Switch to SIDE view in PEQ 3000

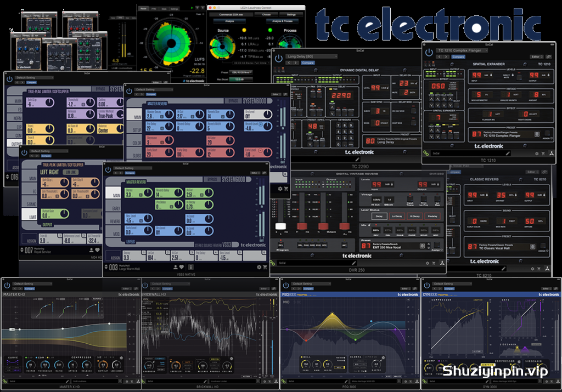(297, 302)
